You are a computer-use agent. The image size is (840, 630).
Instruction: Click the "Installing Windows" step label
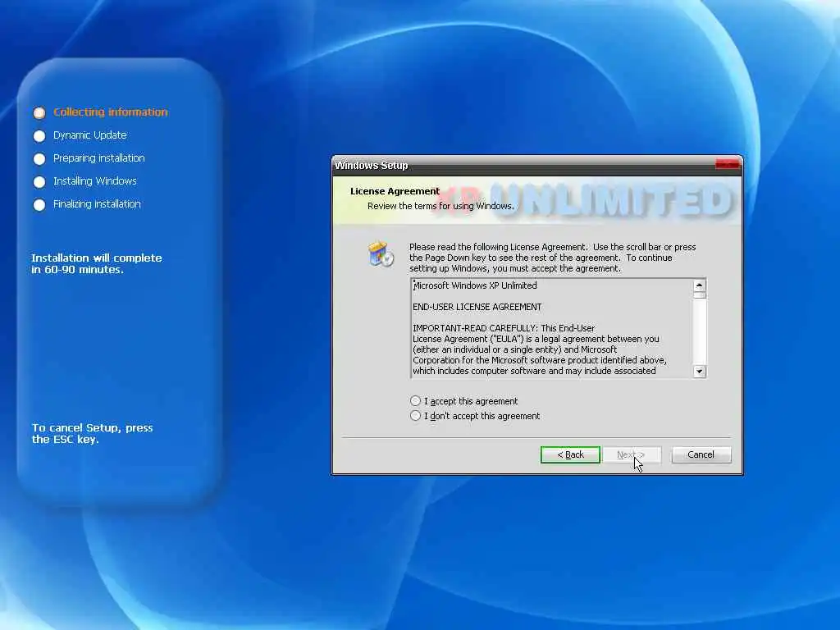(95, 181)
